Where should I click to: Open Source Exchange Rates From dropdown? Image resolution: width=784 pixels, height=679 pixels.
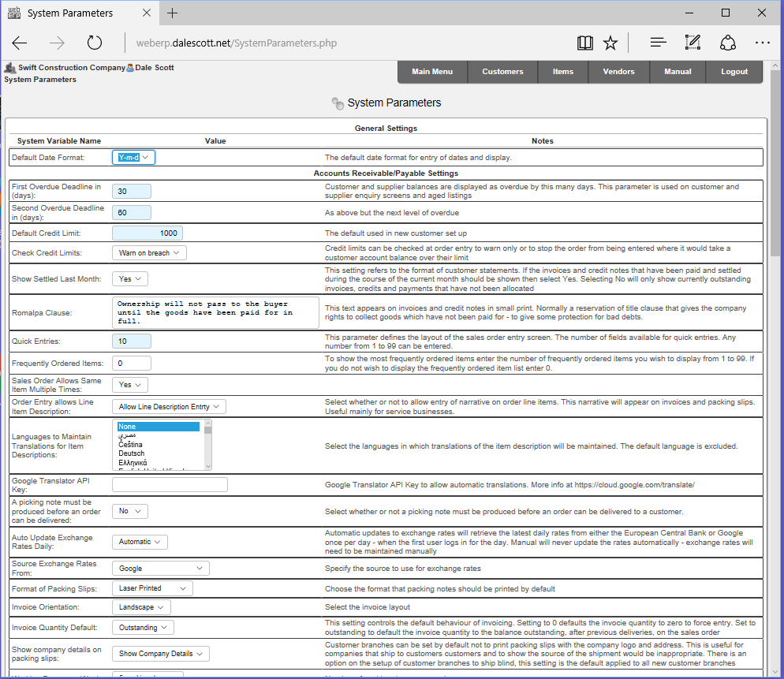coord(160,569)
